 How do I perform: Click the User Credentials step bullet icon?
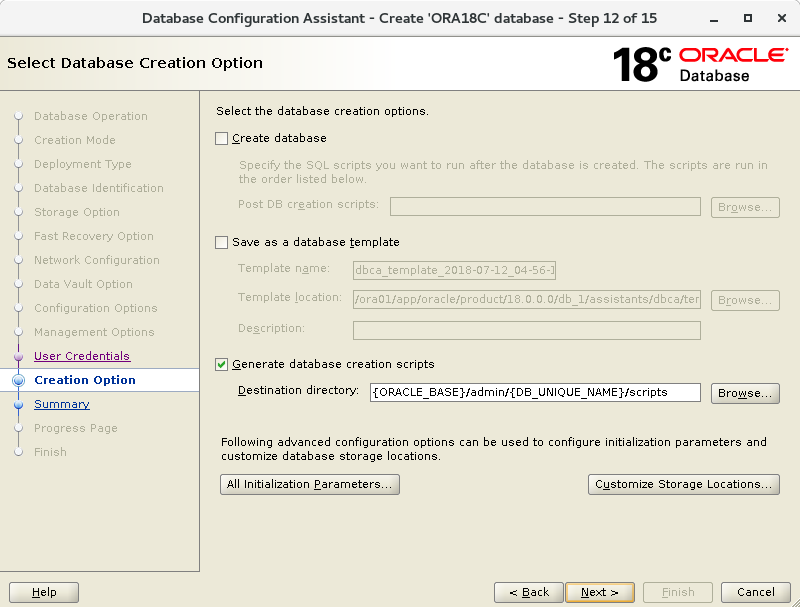pyautogui.click(x=19, y=357)
